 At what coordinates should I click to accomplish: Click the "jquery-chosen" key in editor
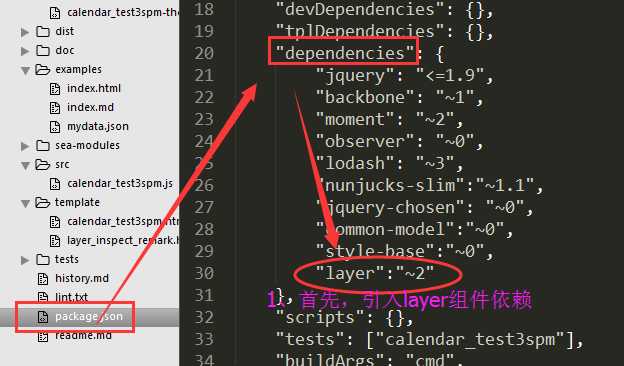point(390,207)
